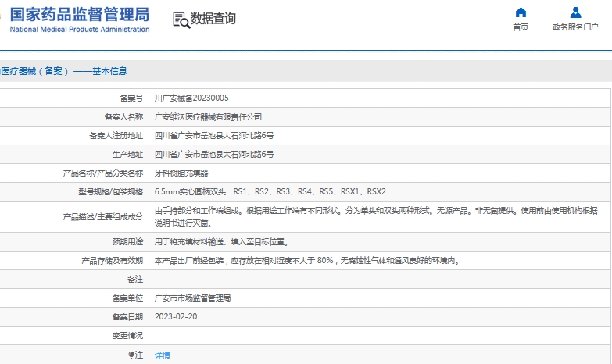Click the 型号规格/包装规格 row label
612x364 pixels.
[110, 191]
